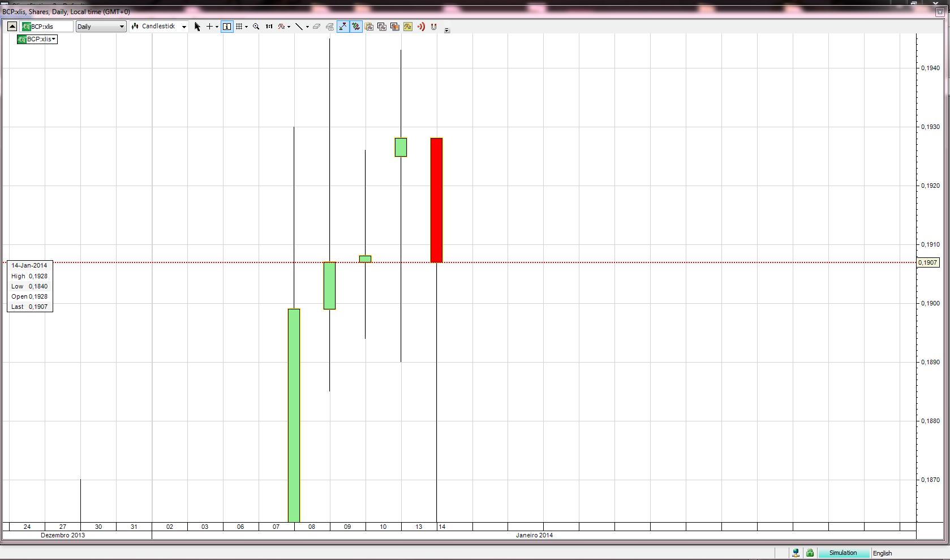
Task: Click the yellow study wave icon
Action: click(x=408, y=27)
